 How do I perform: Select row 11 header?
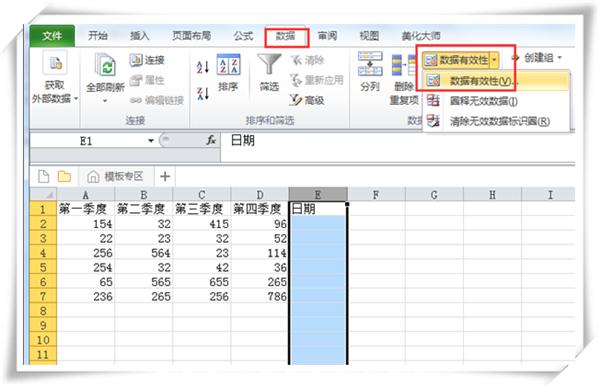pos(43,354)
